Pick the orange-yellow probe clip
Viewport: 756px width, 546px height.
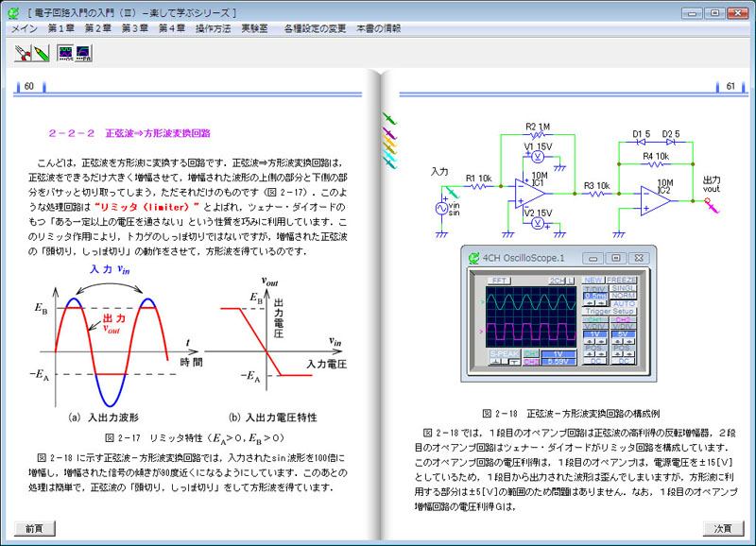pyautogui.click(x=389, y=141)
